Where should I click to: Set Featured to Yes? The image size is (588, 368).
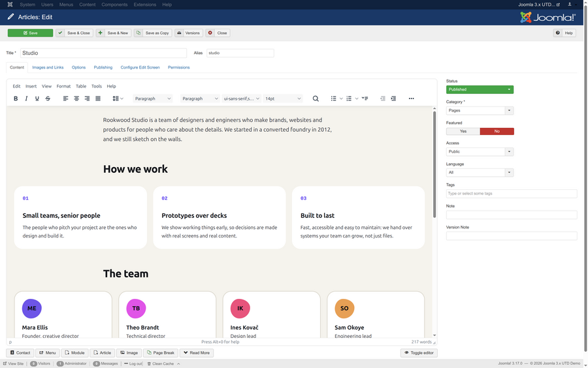pos(463,131)
